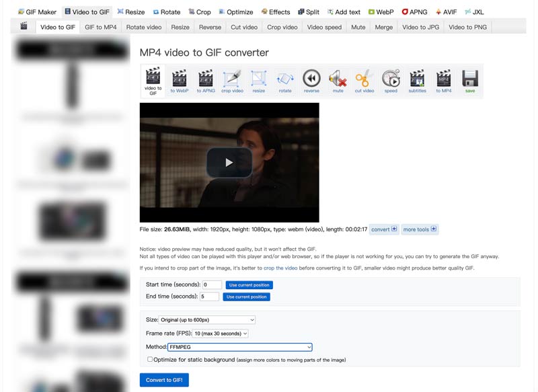Open the top Video to GIF menu
Screen dimensions: 538x392
87,12
